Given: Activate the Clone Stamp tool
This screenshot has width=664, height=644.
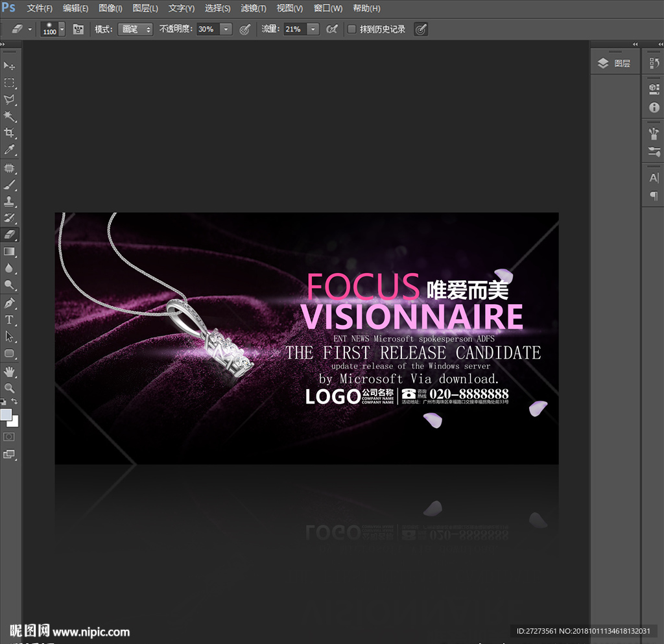Looking at the screenshot, I should 10,201.
